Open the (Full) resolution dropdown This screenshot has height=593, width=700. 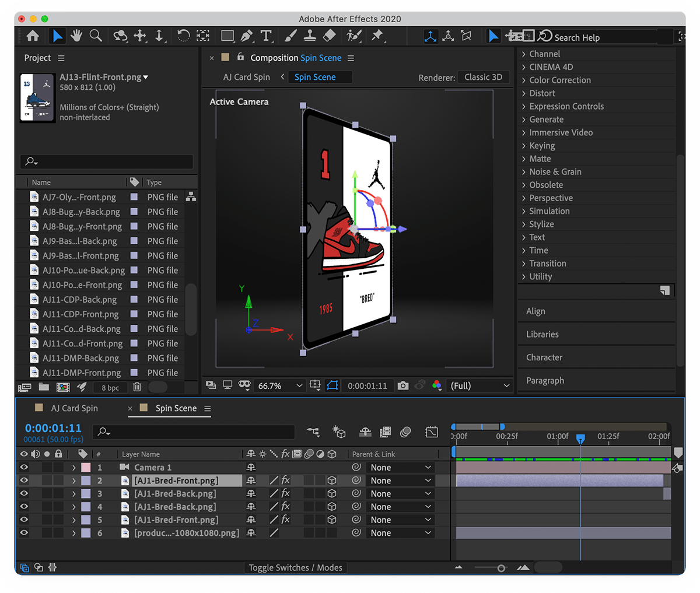480,385
